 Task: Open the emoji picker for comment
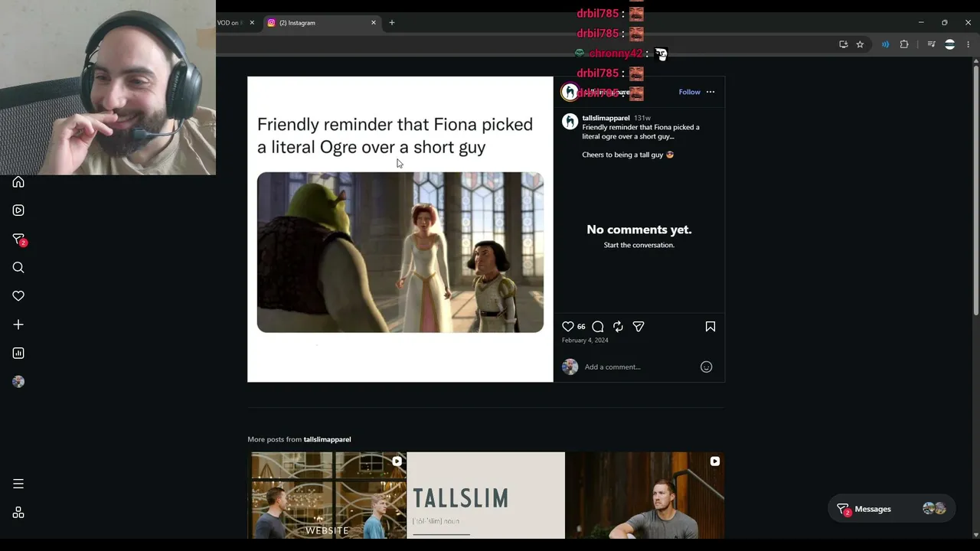[x=707, y=367]
